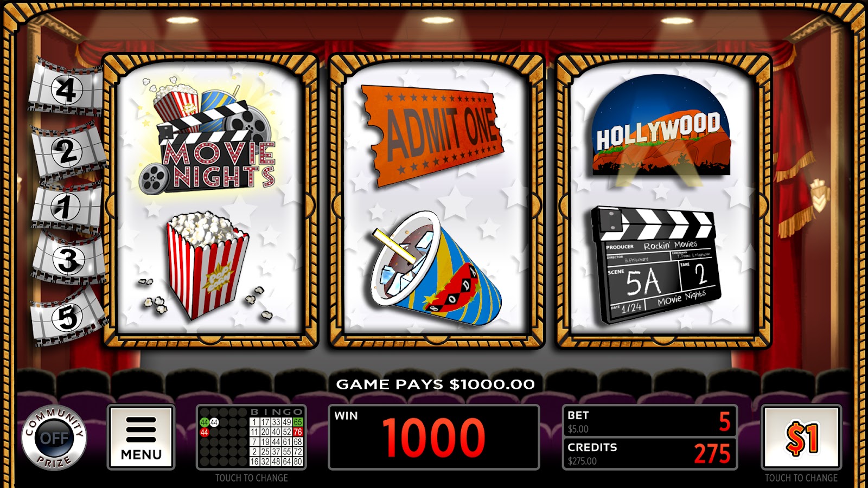Select payline 3 film strip marker
The height and width of the screenshot is (488, 868).
click(68, 260)
